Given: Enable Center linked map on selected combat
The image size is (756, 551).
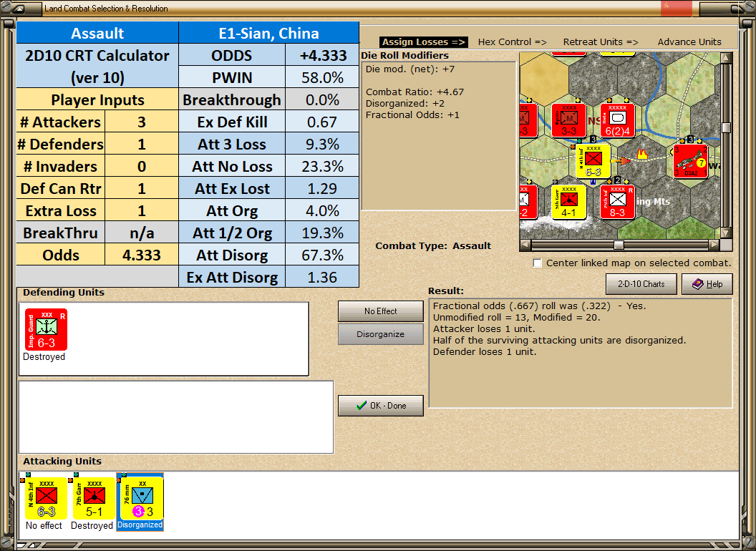Looking at the screenshot, I should point(538,263).
